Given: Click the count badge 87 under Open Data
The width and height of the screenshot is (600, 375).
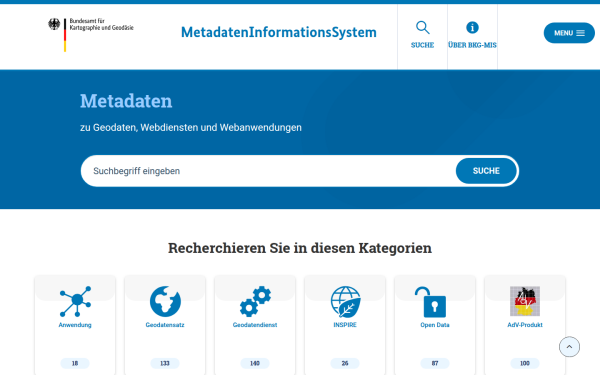Looking at the screenshot, I should (x=435, y=363).
